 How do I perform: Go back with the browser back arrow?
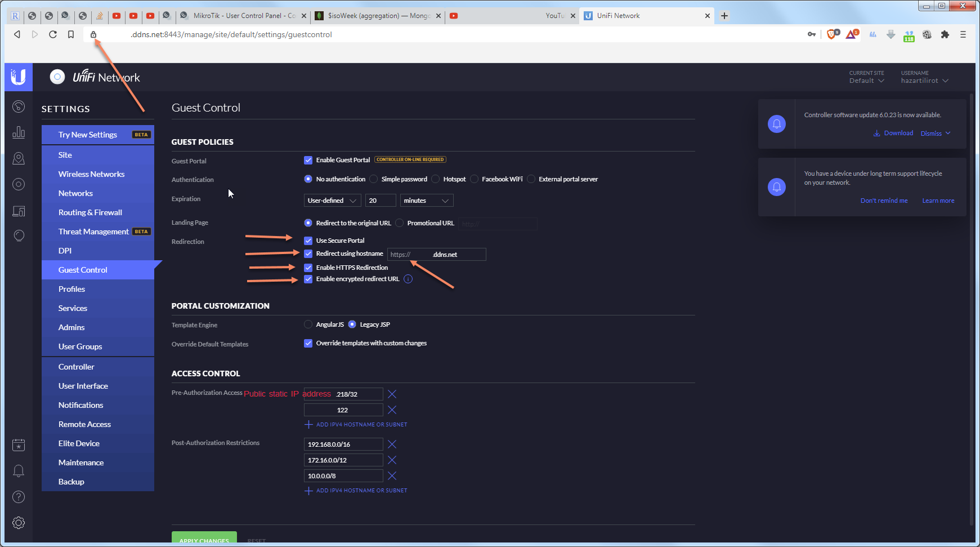pyautogui.click(x=17, y=34)
